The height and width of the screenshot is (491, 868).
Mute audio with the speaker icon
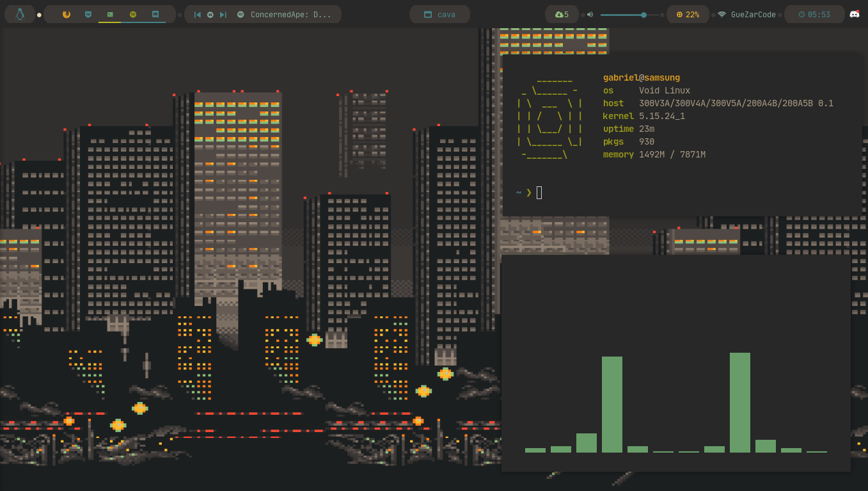point(590,14)
